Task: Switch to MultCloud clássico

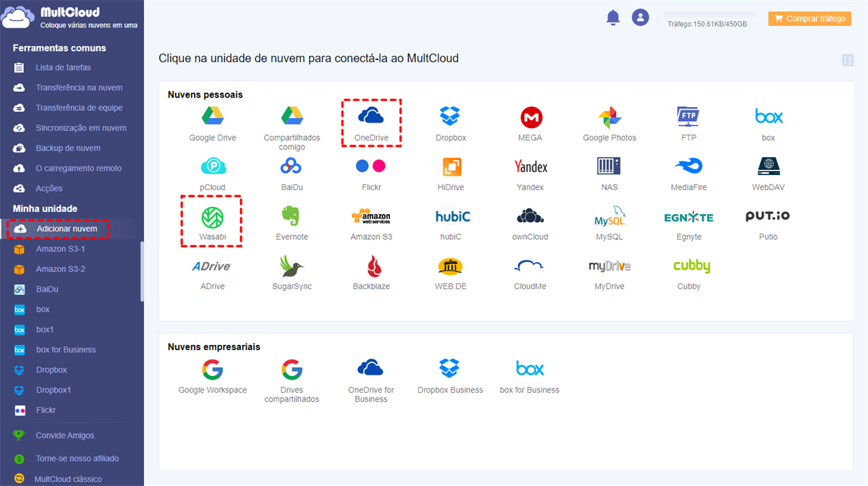Action: pos(68,479)
